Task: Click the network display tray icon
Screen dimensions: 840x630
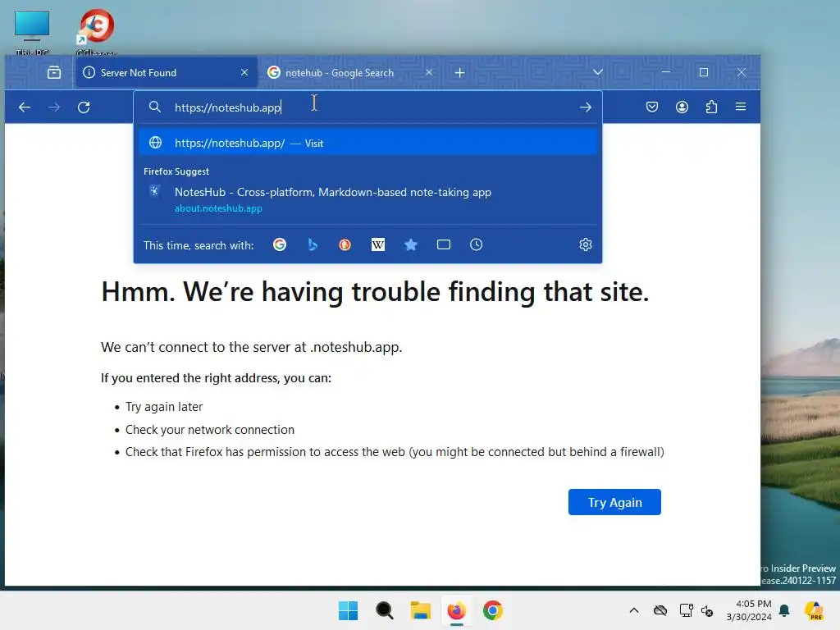Action: [687, 610]
